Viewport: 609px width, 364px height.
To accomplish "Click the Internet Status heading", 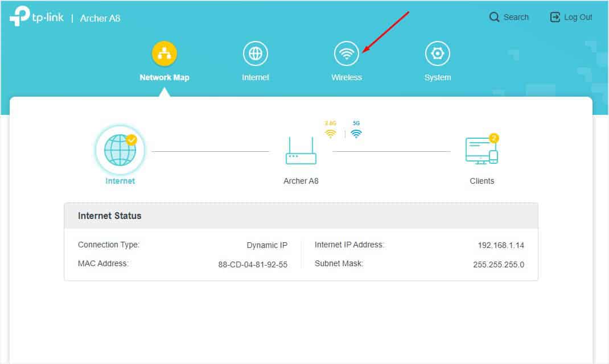I will click(x=109, y=216).
